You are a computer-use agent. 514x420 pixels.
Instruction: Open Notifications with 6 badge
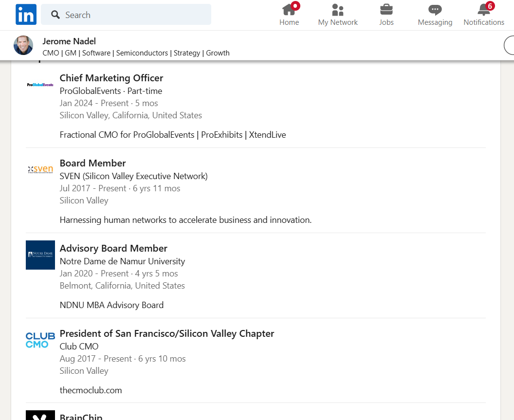click(483, 15)
